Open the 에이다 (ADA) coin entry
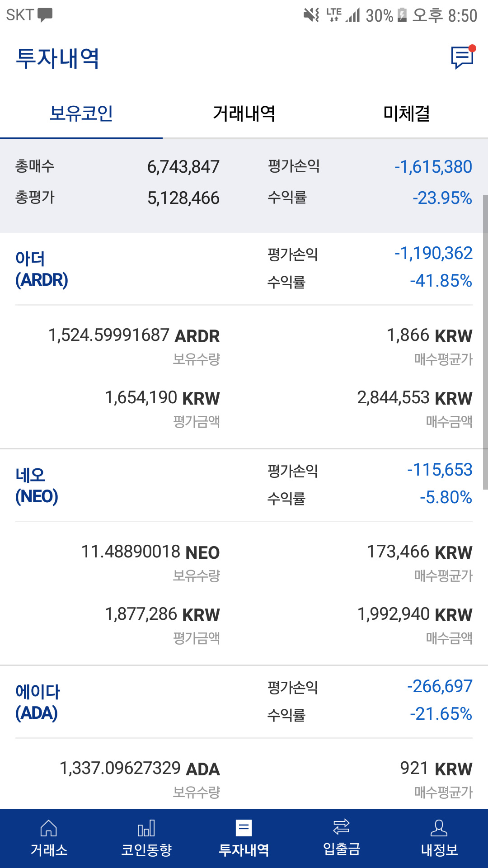This screenshot has height=868, width=488. 38,703
